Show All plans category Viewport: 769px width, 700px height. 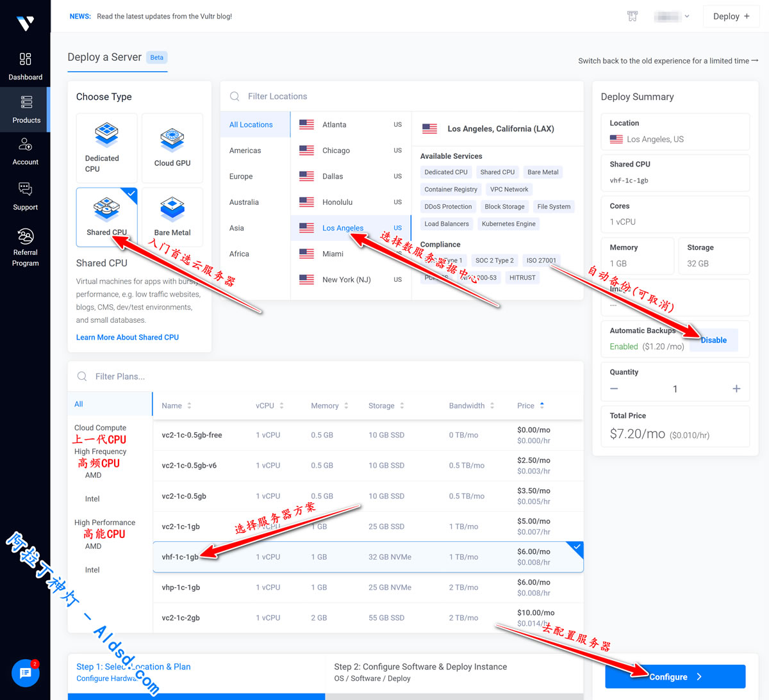110,404
